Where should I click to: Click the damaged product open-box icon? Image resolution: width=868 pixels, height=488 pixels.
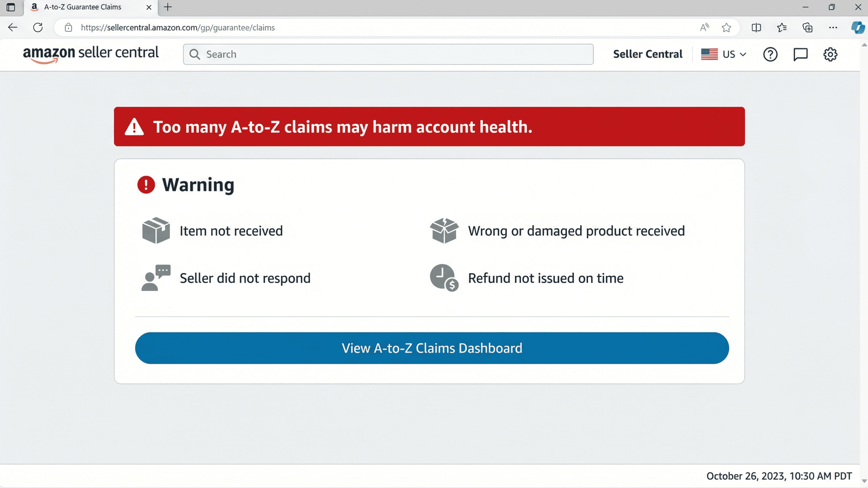(x=444, y=231)
